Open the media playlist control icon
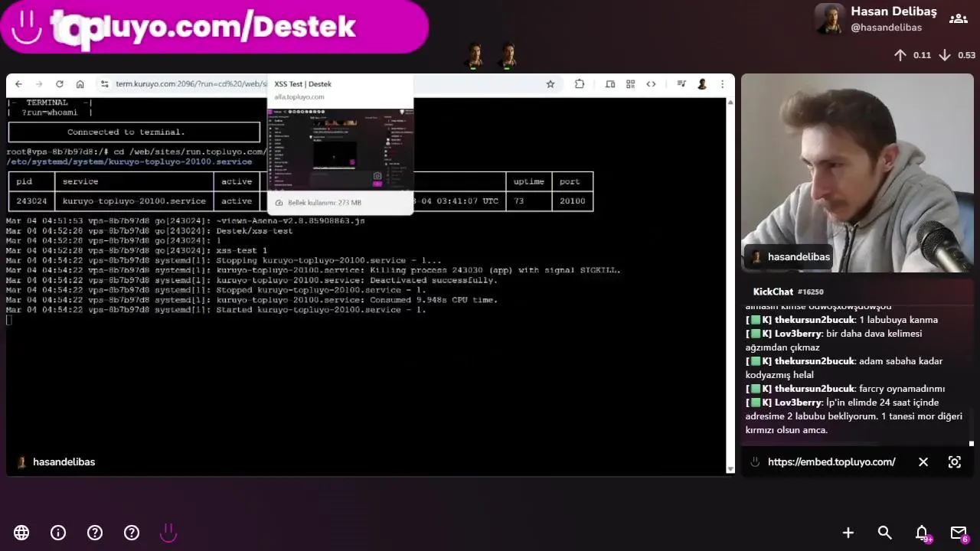The width and height of the screenshot is (980, 551). (x=681, y=84)
